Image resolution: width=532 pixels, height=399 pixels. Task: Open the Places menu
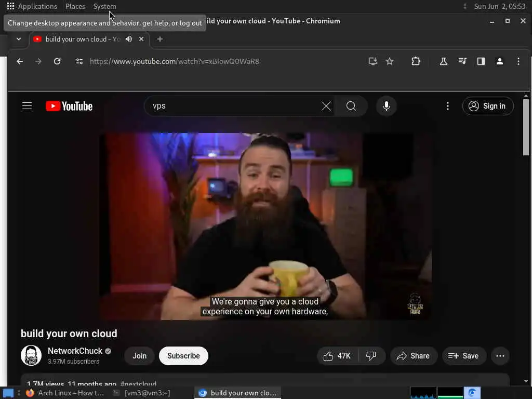(75, 6)
